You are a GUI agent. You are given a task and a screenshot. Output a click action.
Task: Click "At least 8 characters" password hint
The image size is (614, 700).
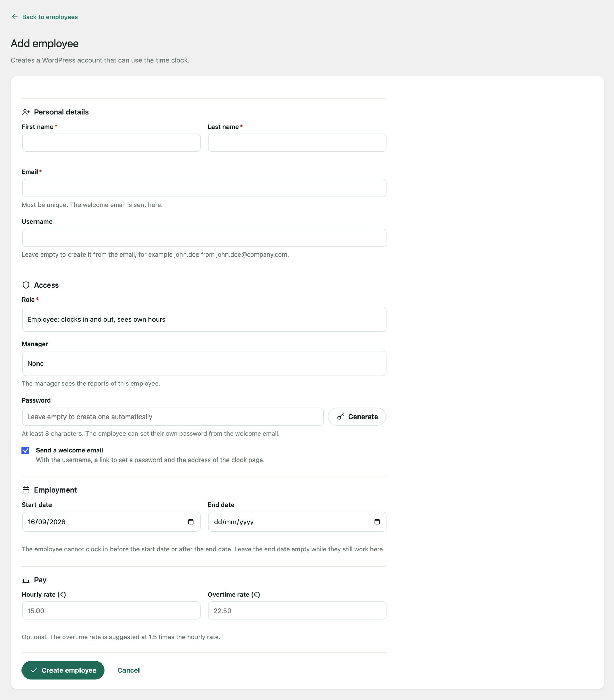151,433
